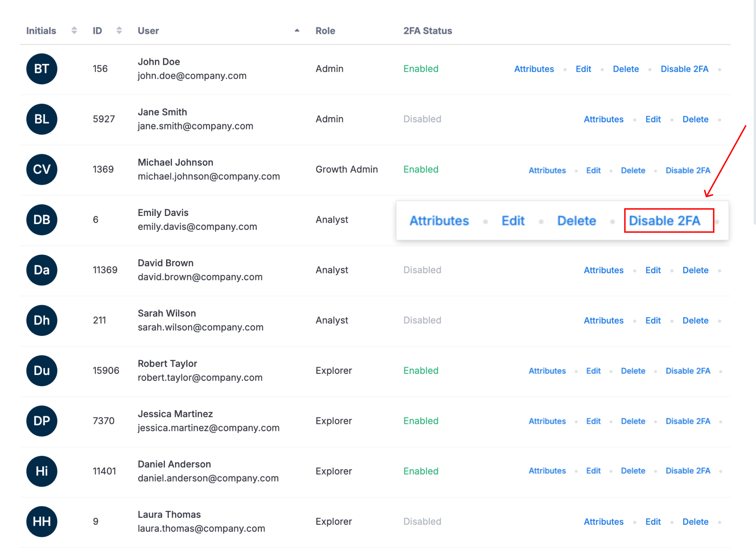Viewport: 756px width, 548px height.
Task: Open Attributes for Robert Taylor
Action: (547, 371)
